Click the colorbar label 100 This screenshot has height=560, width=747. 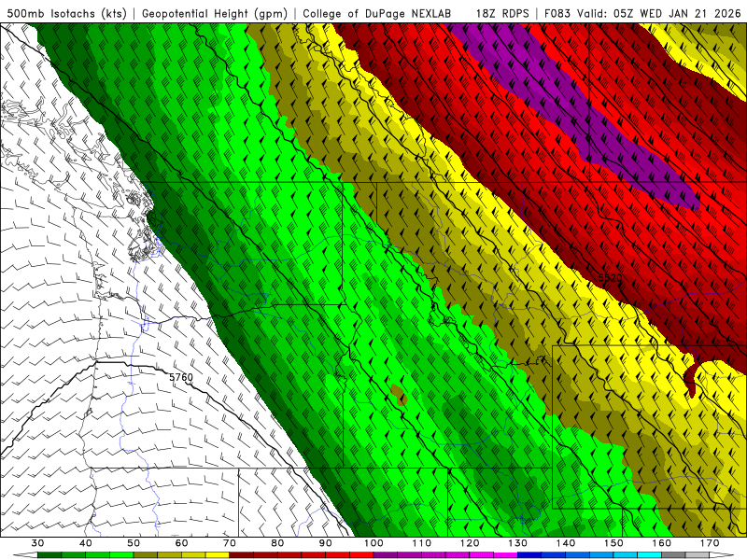(x=373, y=543)
